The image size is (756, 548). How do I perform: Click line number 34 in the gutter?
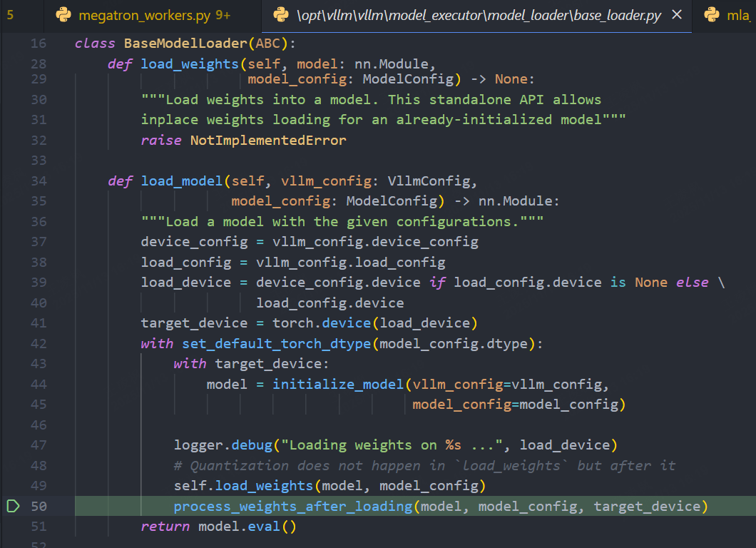click(x=39, y=181)
